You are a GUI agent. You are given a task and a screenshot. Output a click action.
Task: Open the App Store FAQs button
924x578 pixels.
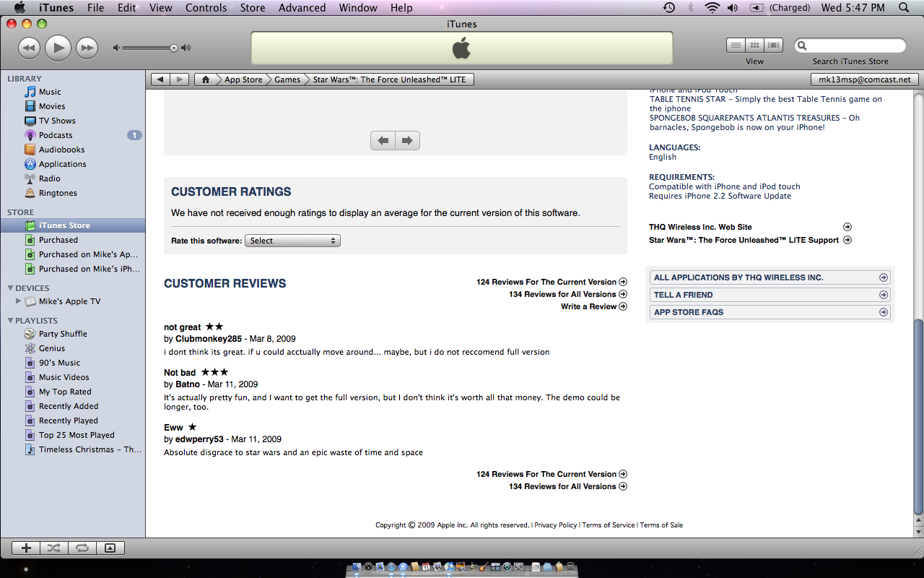pyautogui.click(x=770, y=312)
